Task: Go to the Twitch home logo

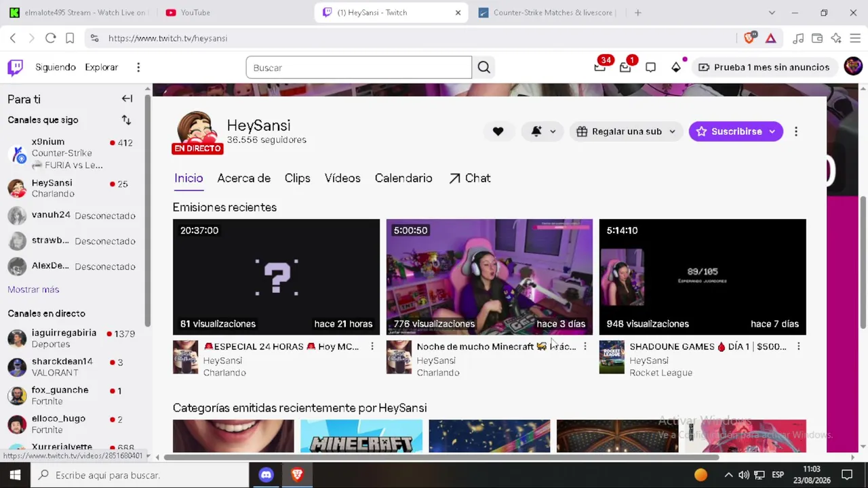Action: [x=15, y=67]
